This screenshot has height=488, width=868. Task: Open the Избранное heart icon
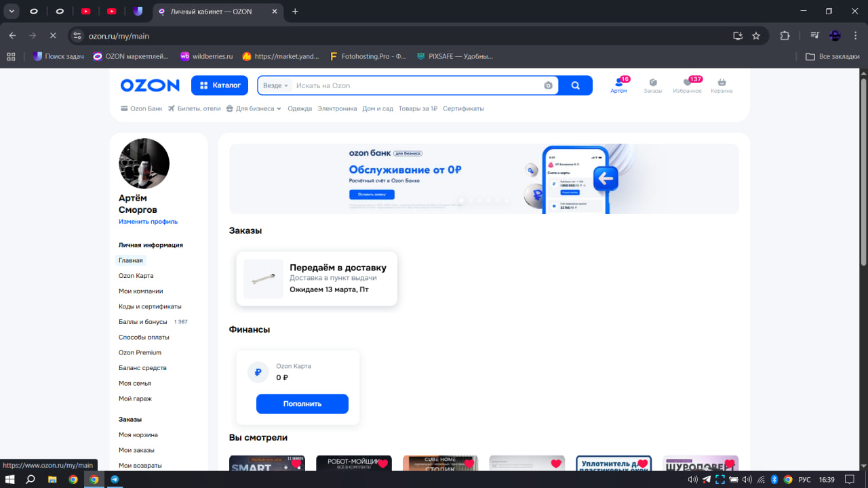(687, 85)
